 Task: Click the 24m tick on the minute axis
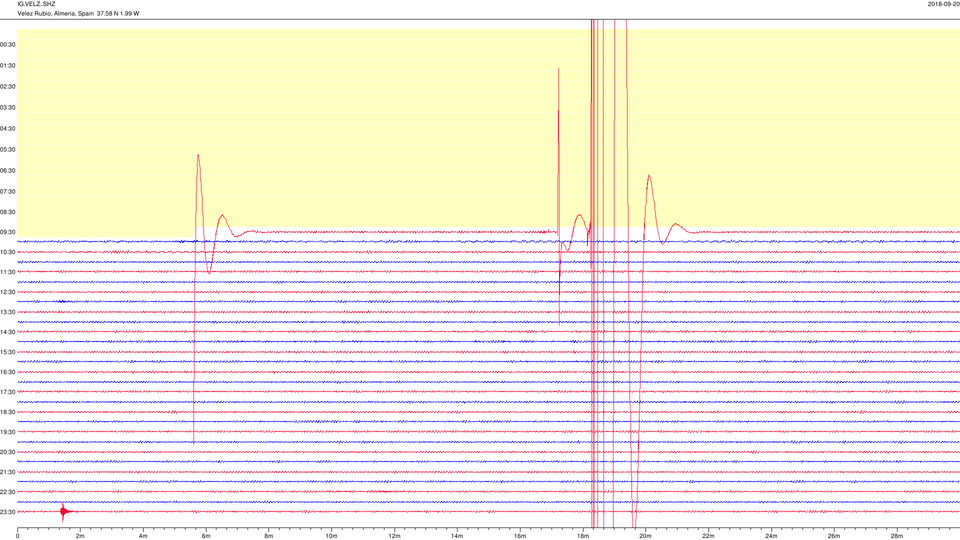pyautogui.click(x=771, y=536)
